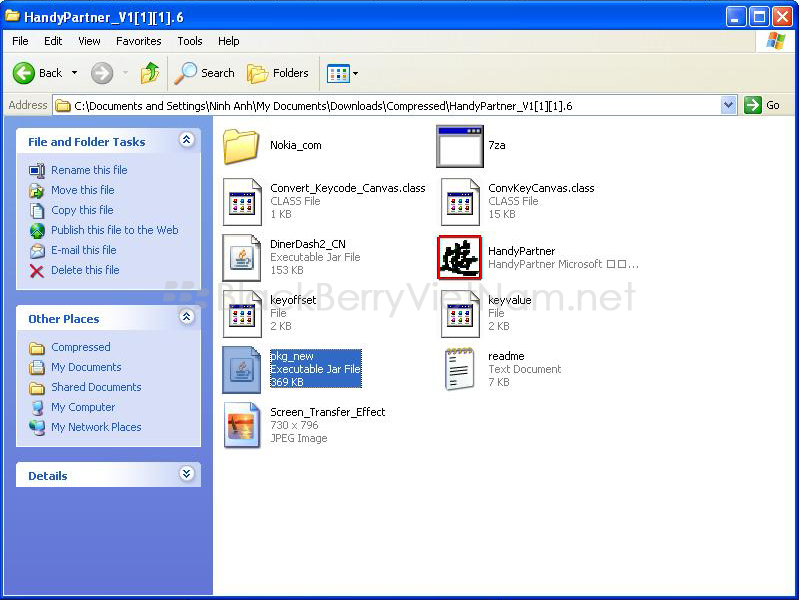Click the HandyPartner file name text
The height and width of the screenshot is (600, 800).
coord(521,251)
